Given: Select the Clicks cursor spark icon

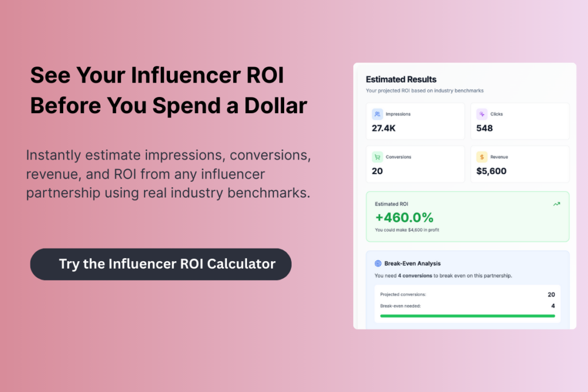Looking at the screenshot, I should click(482, 114).
